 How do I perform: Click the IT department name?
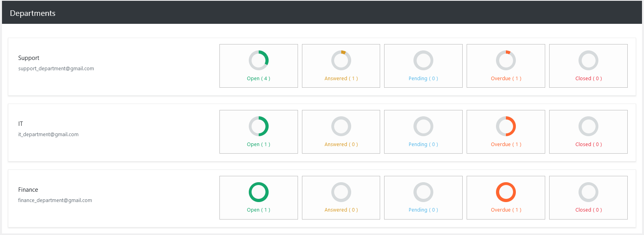(x=21, y=124)
